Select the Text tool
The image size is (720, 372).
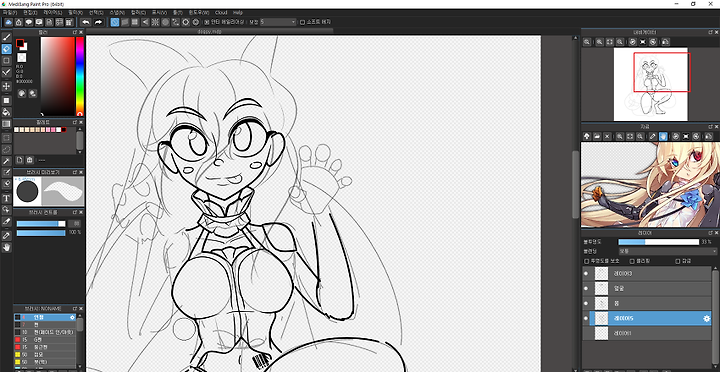pyautogui.click(x=6, y=198)
